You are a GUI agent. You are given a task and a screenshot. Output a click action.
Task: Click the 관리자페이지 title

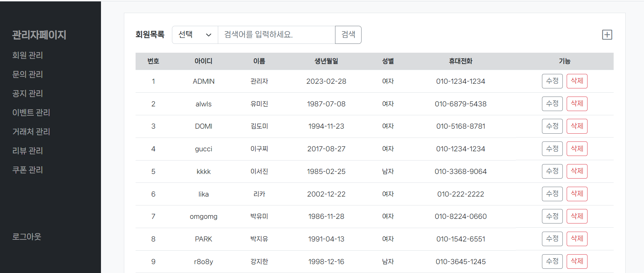click(39, 35)
